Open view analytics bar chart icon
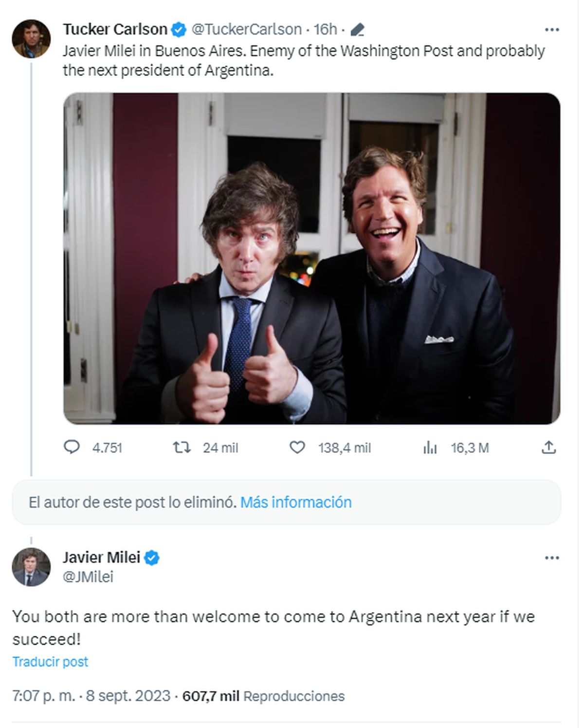584x728 pixels. 430,447
